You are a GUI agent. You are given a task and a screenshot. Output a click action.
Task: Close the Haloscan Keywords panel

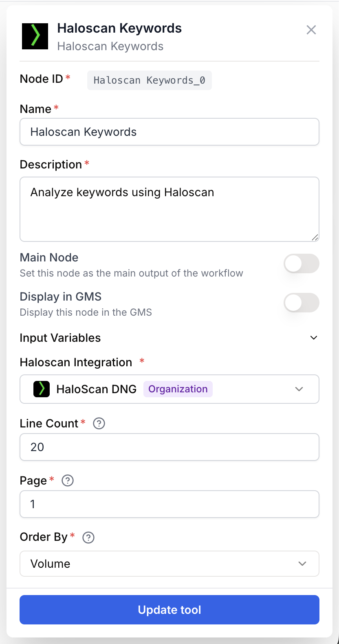click(x=311, y=30)
